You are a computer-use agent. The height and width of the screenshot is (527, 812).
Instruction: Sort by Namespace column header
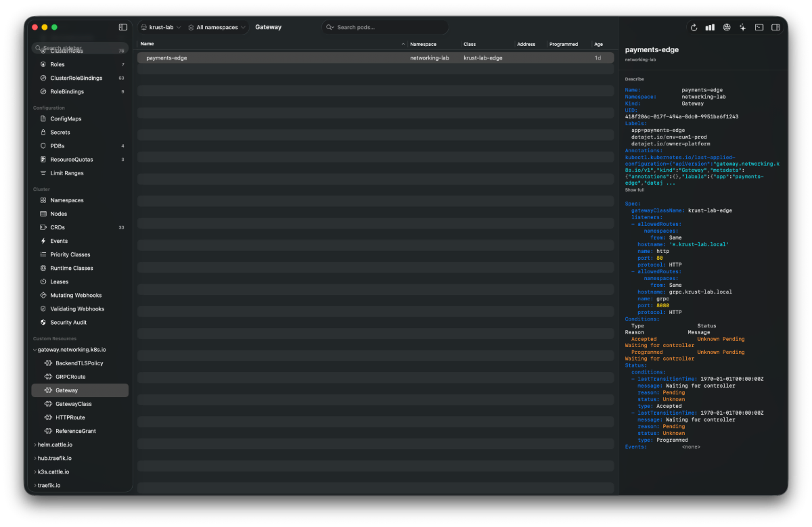pos(423,44)
